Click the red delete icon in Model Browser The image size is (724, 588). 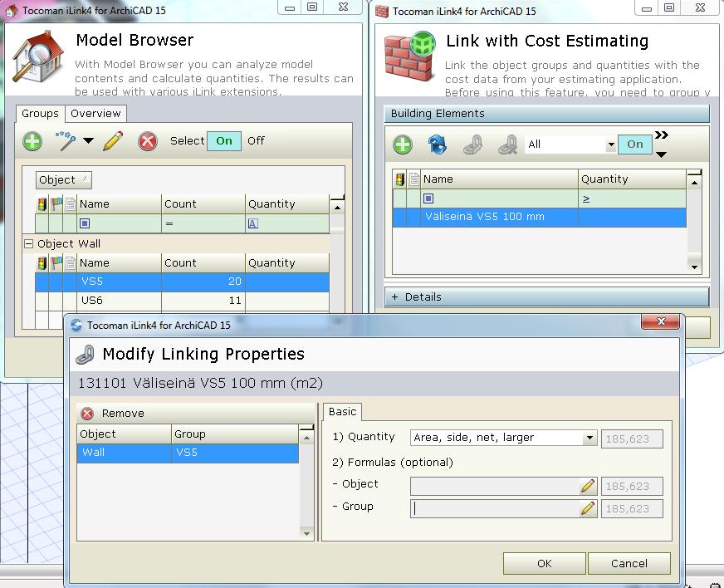[148, 141]
